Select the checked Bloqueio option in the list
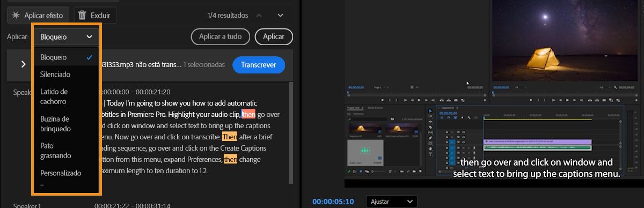 click(x=67, y=57)
